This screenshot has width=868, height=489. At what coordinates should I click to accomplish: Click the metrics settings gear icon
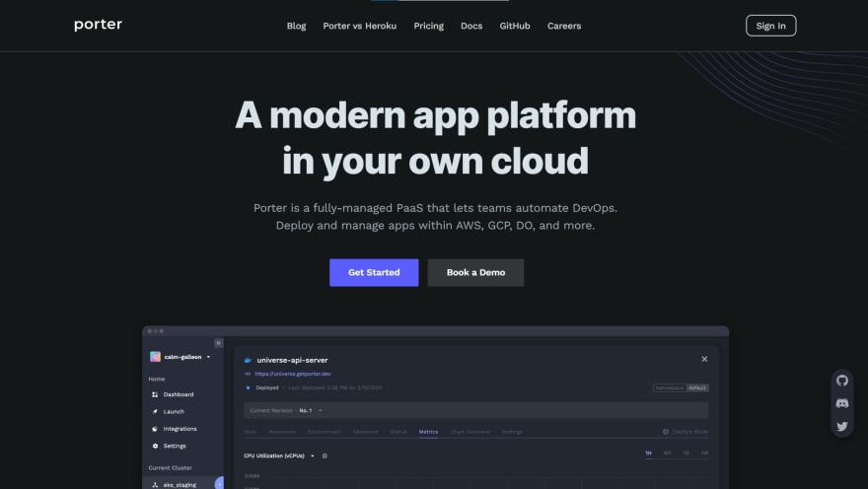[325, 455]
